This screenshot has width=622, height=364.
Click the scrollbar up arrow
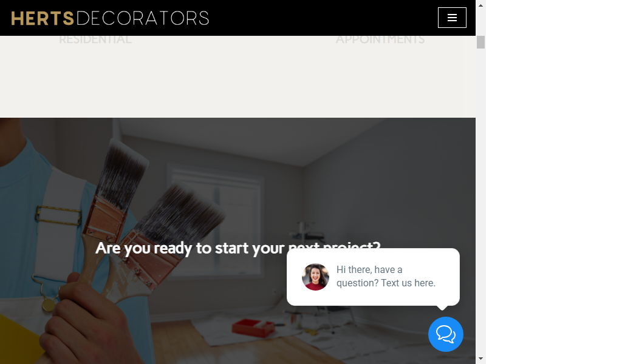point(480,5)
